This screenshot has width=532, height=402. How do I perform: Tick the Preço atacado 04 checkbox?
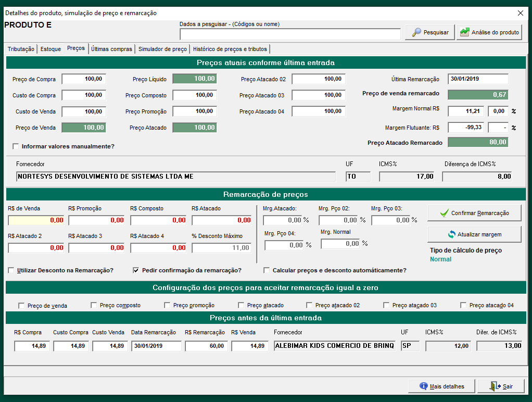(464, 306)
